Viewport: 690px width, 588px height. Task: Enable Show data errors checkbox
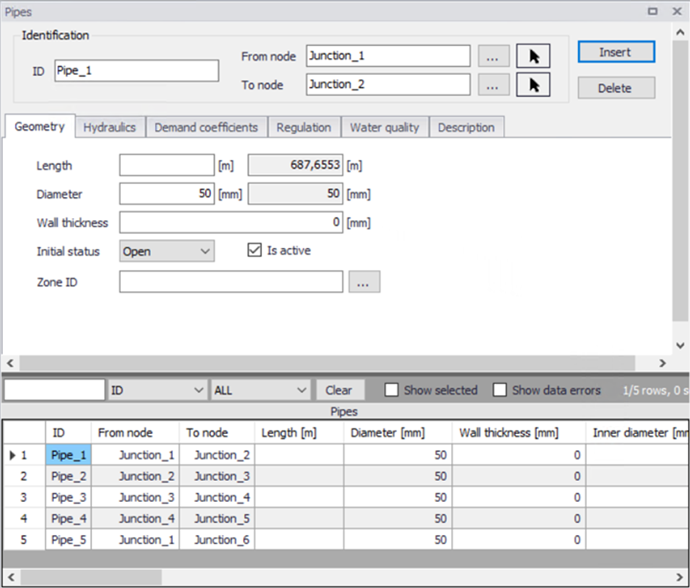pos(499,390)
